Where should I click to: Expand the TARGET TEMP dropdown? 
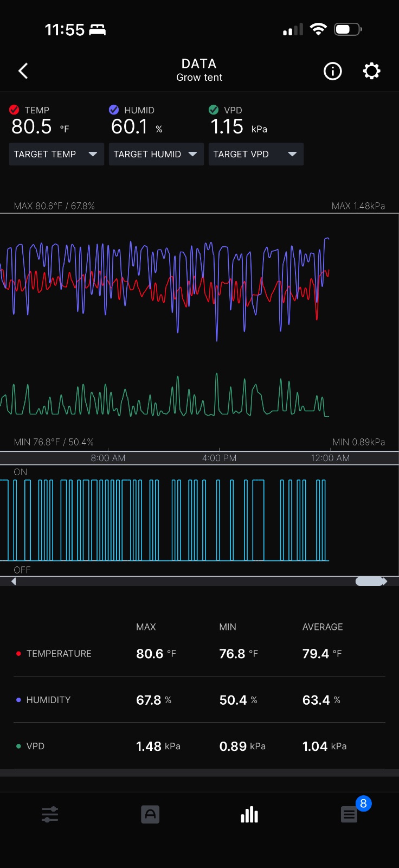[56, 154]
